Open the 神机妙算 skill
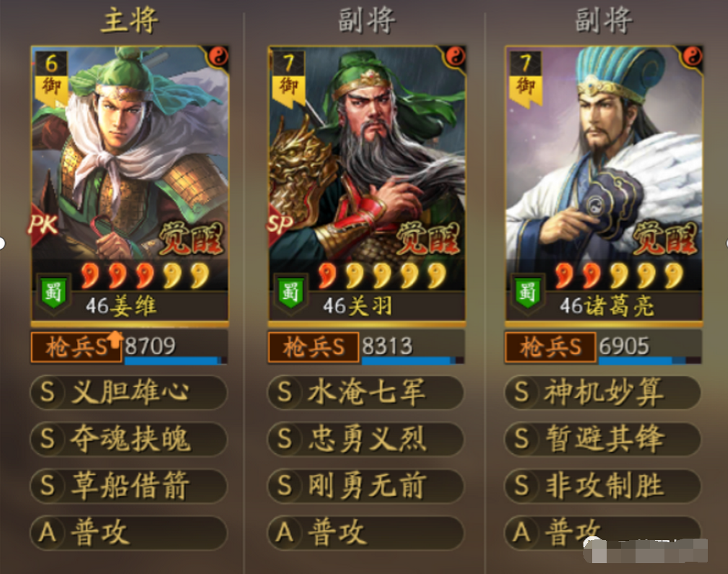The image size is (728, 574). [602, 392]
